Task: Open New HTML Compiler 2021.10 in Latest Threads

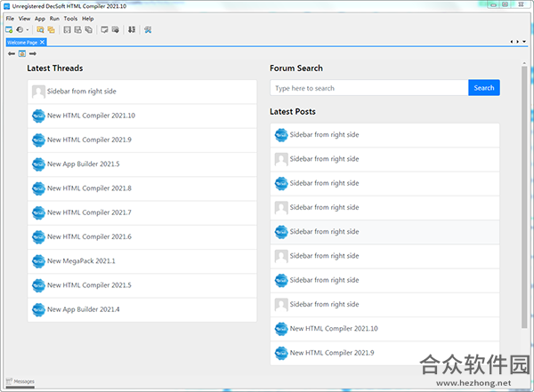Action: [x=142, y=116]
